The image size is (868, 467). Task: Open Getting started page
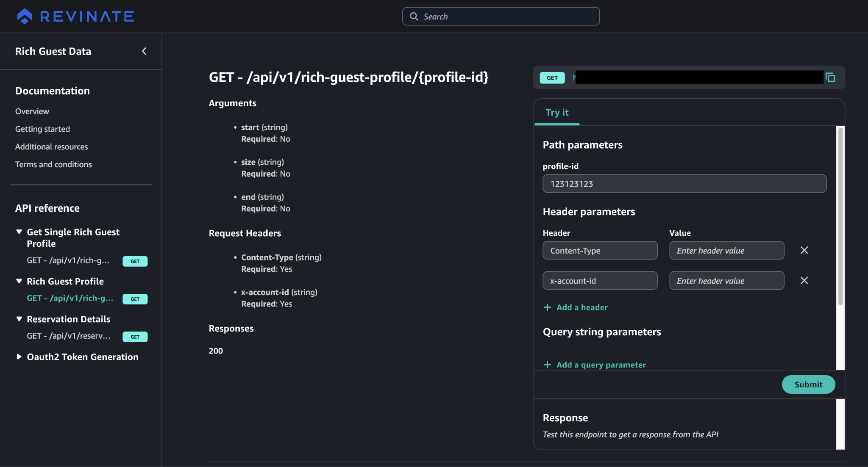(x=42, y=129)
